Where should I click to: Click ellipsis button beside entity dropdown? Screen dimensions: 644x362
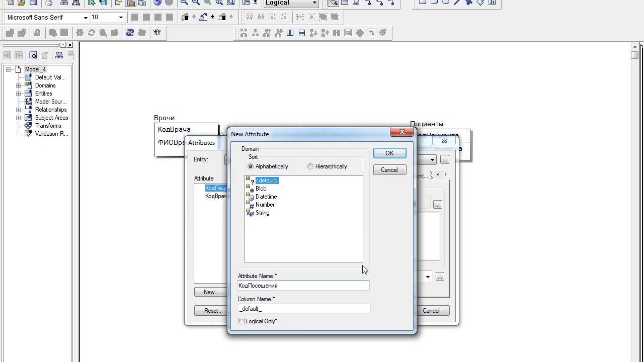[x=444, y=160]
